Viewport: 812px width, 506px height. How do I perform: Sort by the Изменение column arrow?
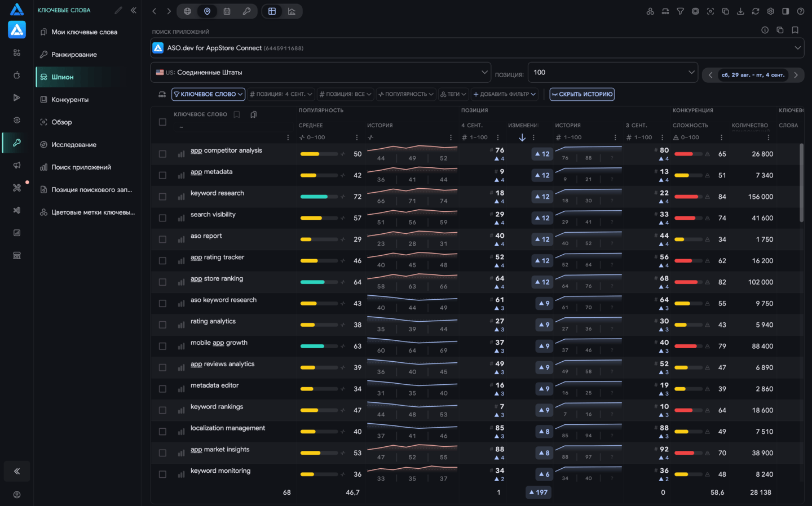[x=522, y=137]
